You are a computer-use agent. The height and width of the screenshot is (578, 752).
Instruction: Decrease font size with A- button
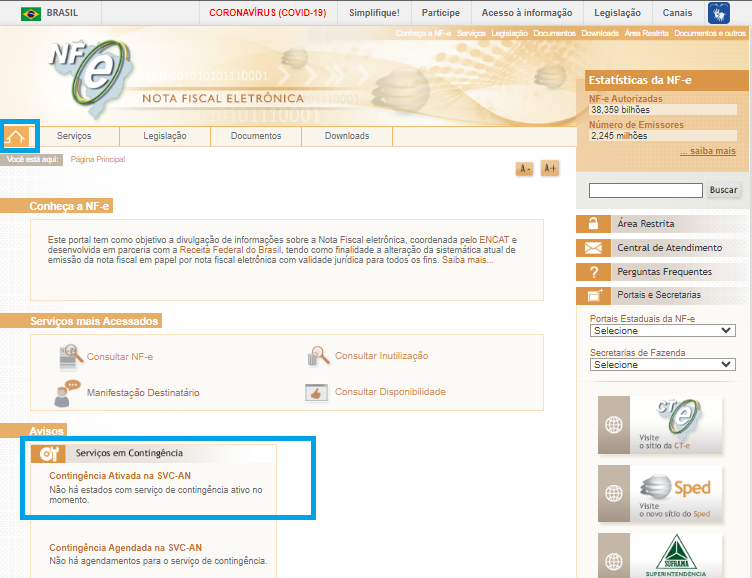coord(525,169)
